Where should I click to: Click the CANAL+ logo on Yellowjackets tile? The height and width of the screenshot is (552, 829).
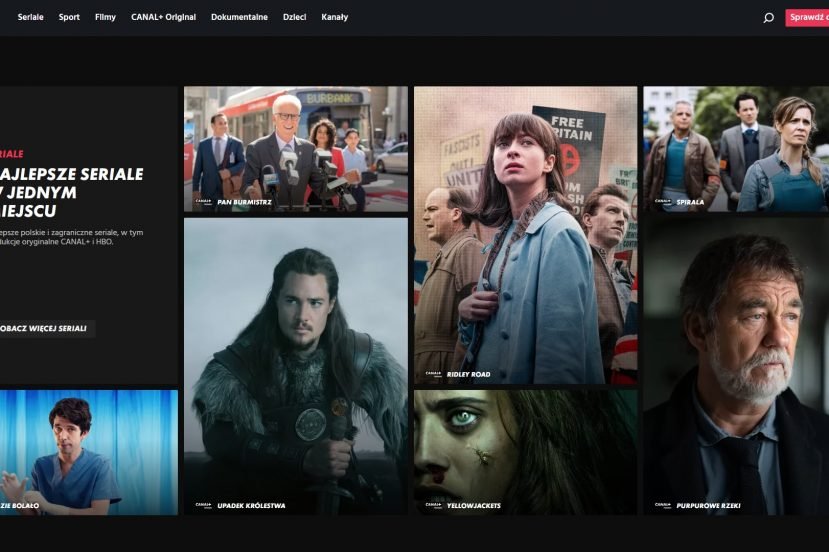tap(433, 505)
